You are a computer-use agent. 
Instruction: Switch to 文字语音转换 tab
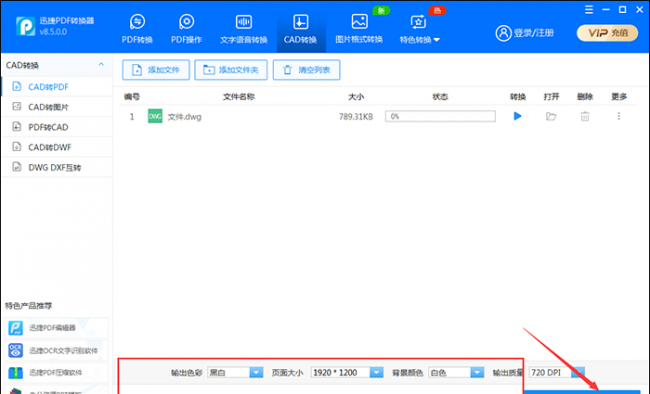click(244, 29)
